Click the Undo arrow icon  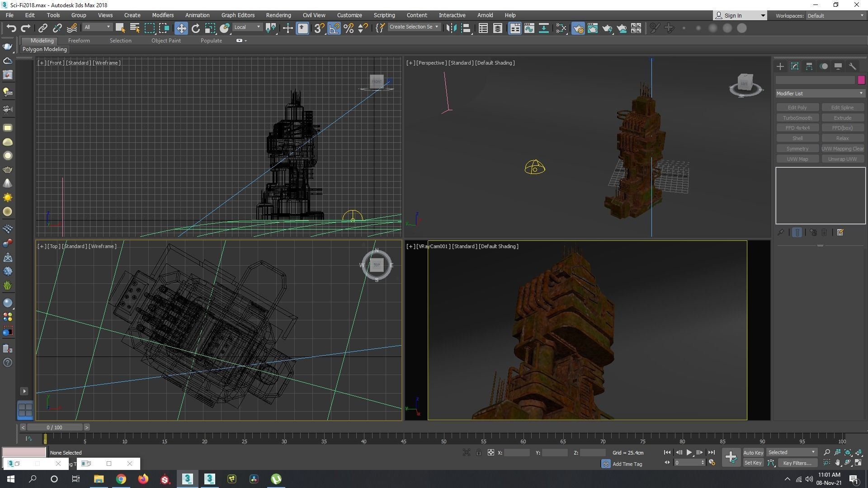tap(11, 28)
